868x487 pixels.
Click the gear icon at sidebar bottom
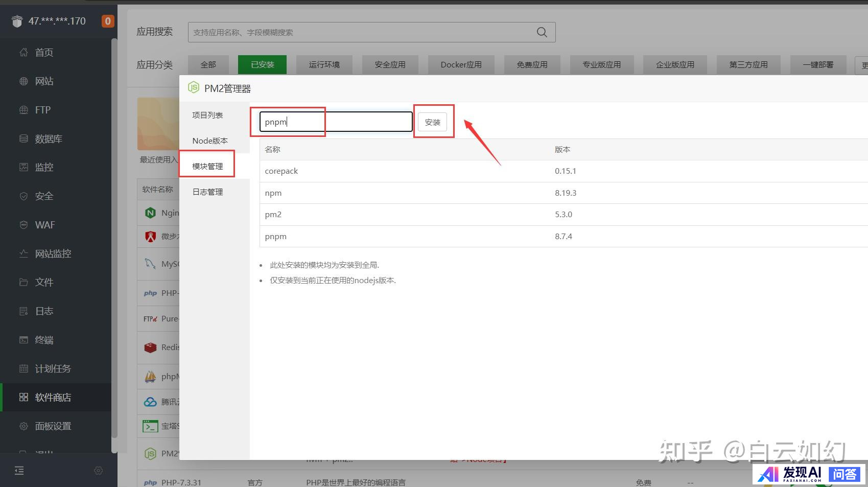click(99, 471)
